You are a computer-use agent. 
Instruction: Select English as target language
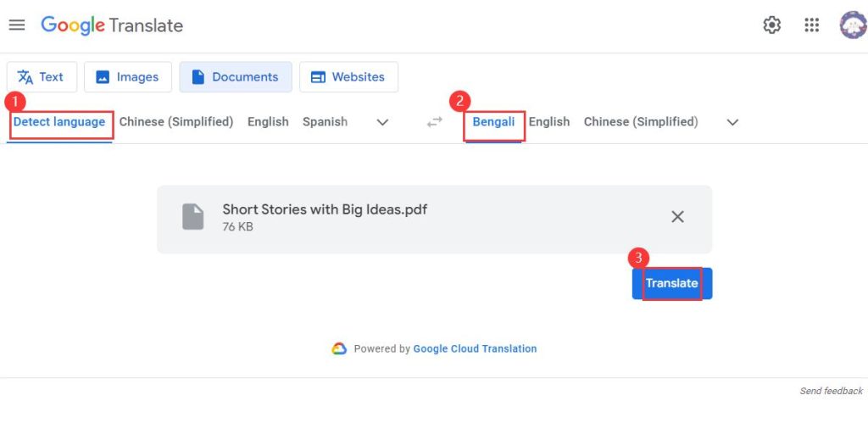click(549, 122)
